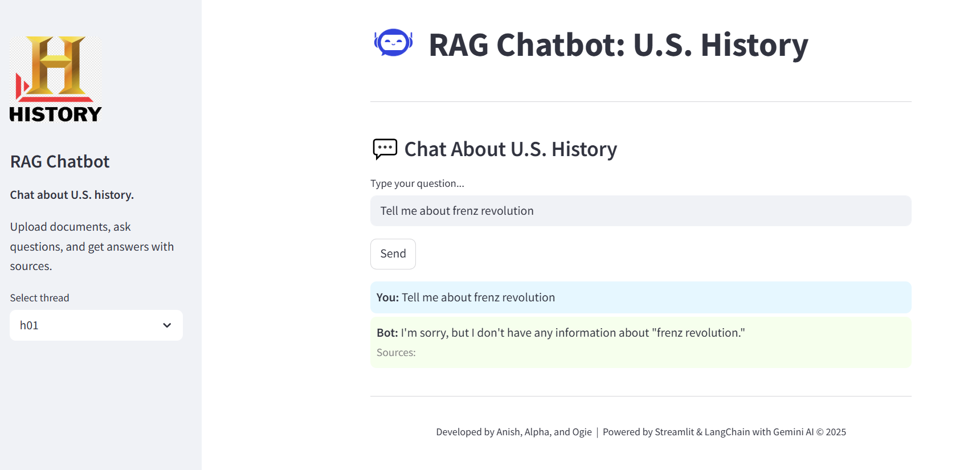
Task: Click the sidebar RAG Chatbot heading
Action: 60,162
